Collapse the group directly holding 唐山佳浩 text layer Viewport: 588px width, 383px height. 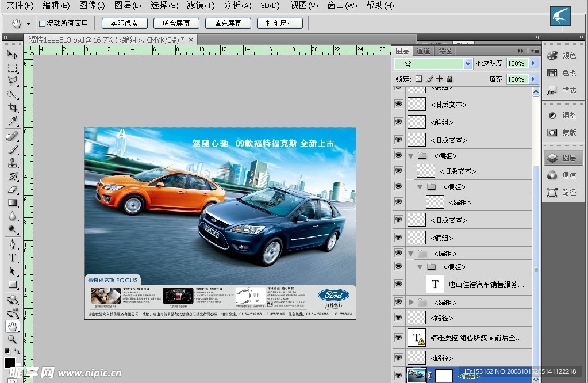pos(420,267)
